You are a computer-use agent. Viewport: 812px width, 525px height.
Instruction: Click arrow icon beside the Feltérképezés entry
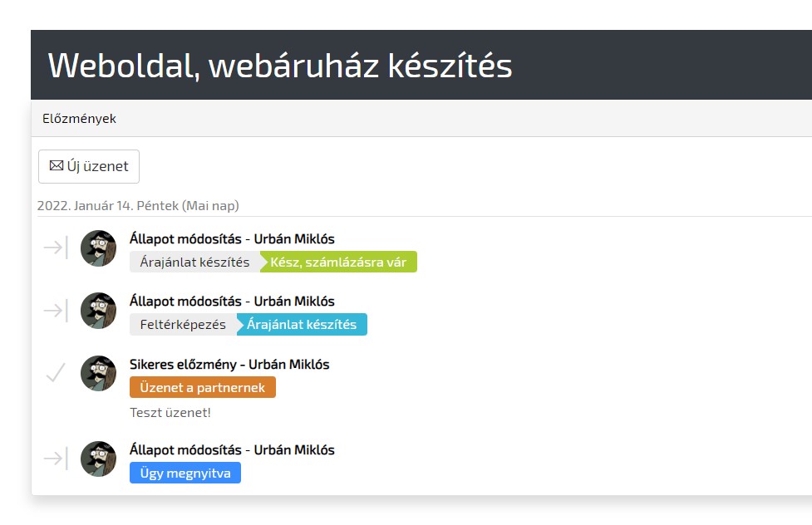point(56,311)
